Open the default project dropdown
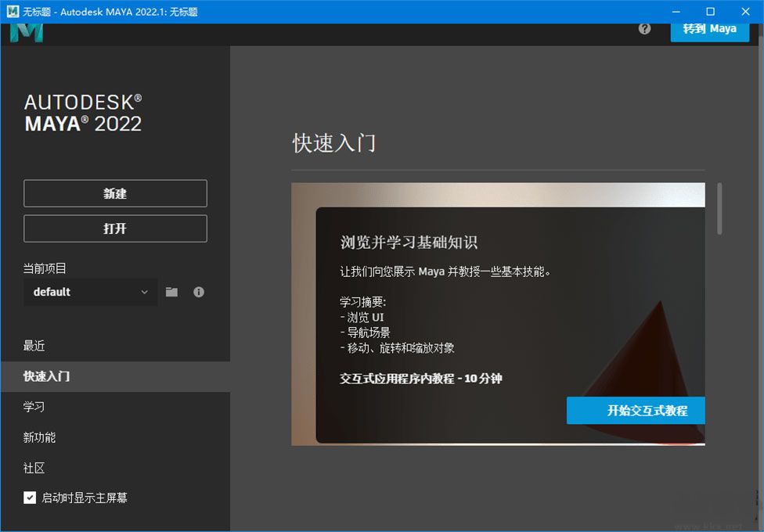 click(90, 292)
